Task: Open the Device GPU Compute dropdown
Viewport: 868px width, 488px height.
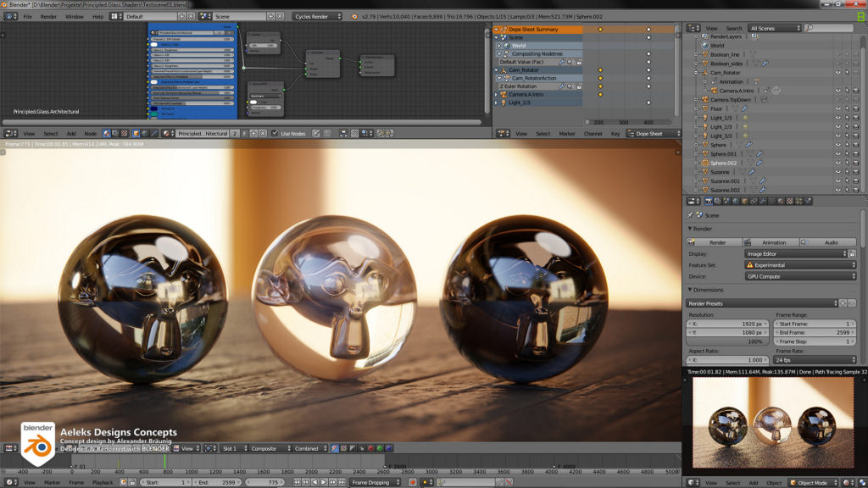Action: coord(800,277)
